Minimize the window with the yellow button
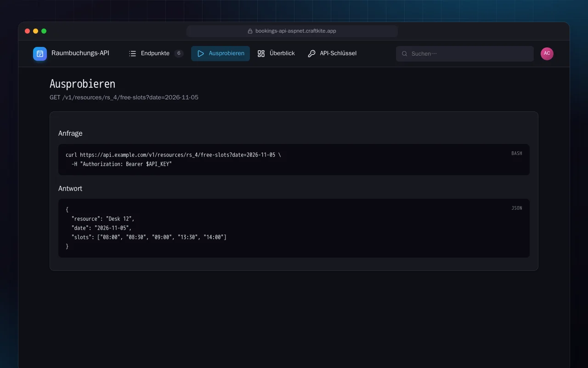This screenshot has height=368, width=588. (36, 31)
